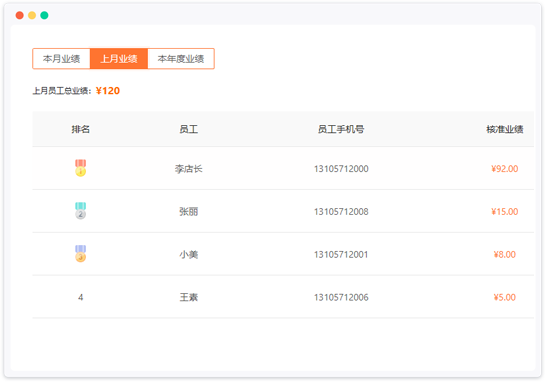Click the ¥15.00 performance amount
Image resolution: width=545 pixels, height=382 pixels.
[504, 212]
